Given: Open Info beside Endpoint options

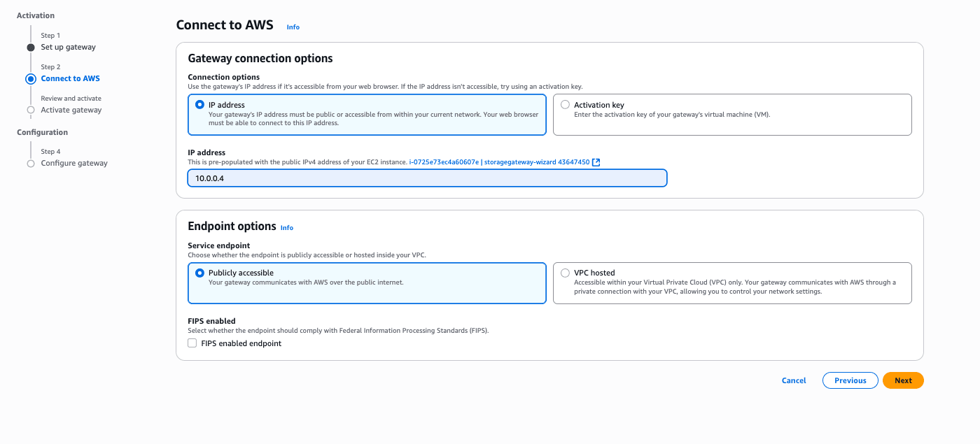Looking at the screenshot, I should (287, 227).
